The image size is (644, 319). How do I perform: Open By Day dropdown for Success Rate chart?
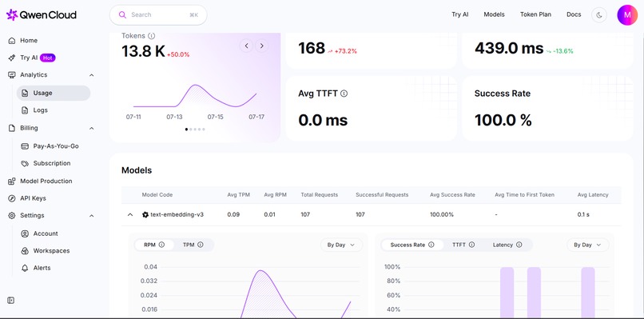588,245
